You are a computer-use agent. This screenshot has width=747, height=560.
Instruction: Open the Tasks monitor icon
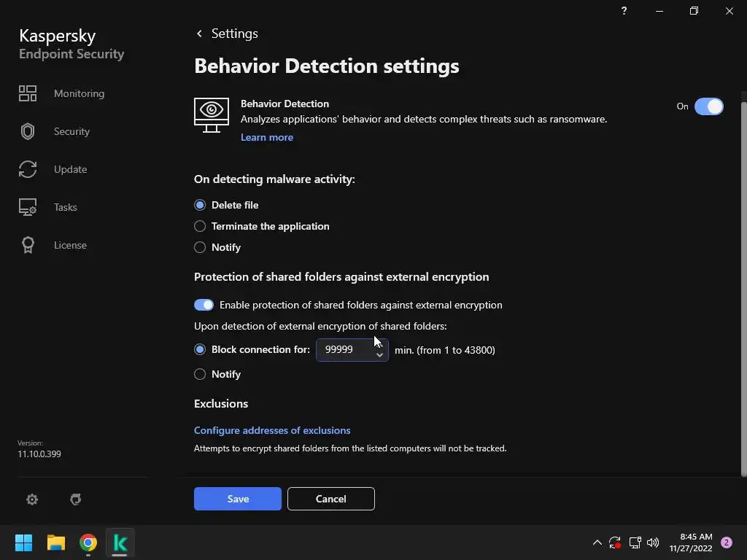(28, 207)
